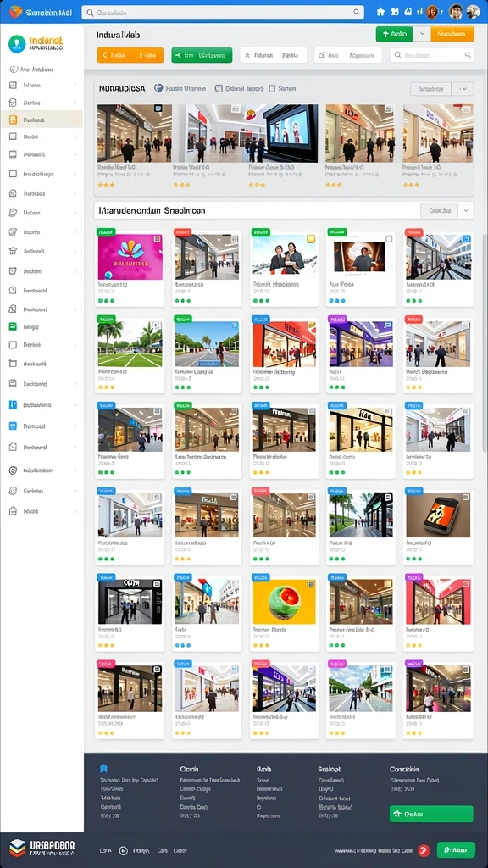
Task: Click into the header search field
Action: pyautogui.click(x=223, y=12)
